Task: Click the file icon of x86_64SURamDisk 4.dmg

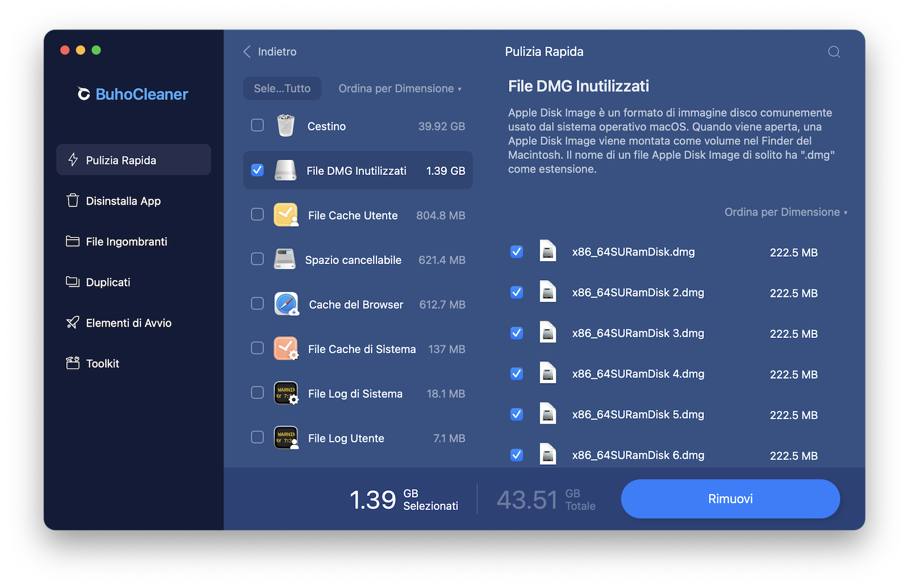Action: click(548, 373)
